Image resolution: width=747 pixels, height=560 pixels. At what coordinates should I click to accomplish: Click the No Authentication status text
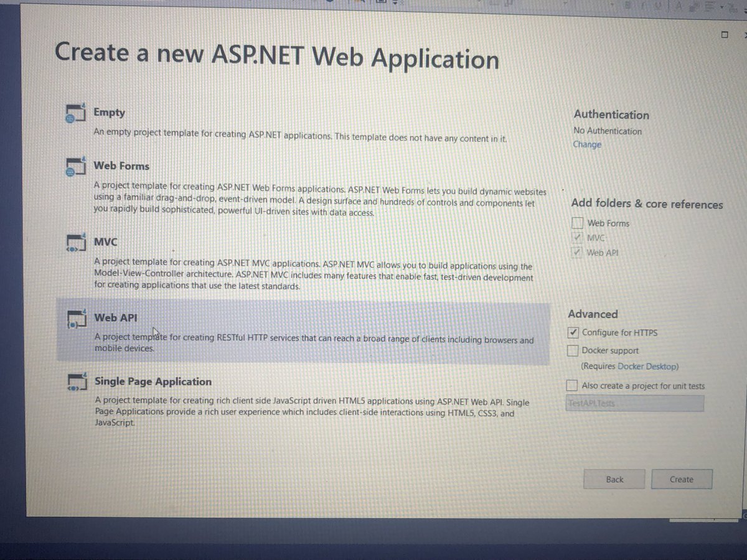point(608,131)
